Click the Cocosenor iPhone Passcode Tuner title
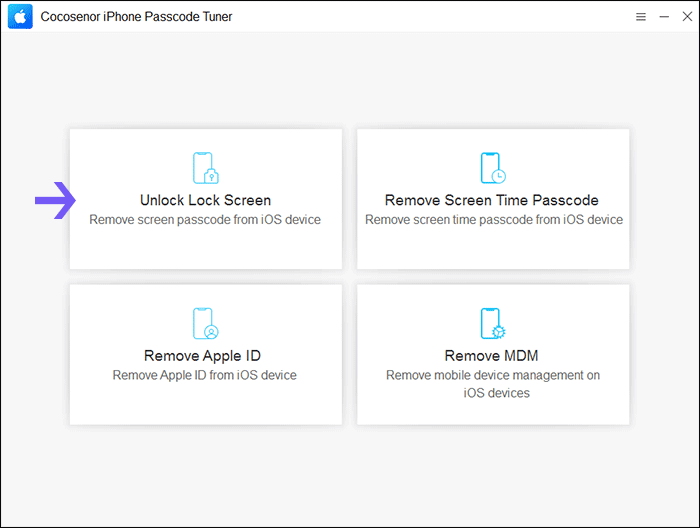Viewport: 700px width, 528px height. (x=136, y=17)
